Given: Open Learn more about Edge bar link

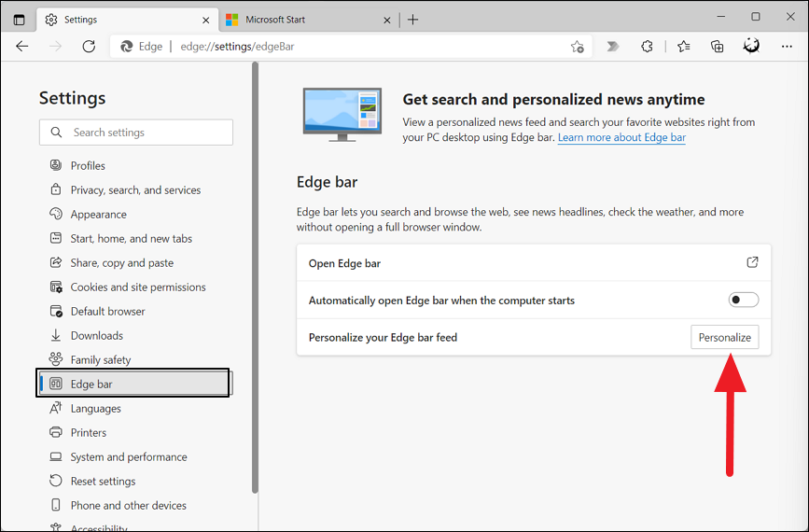Looking at the screenshot, I should pos(621,137).
